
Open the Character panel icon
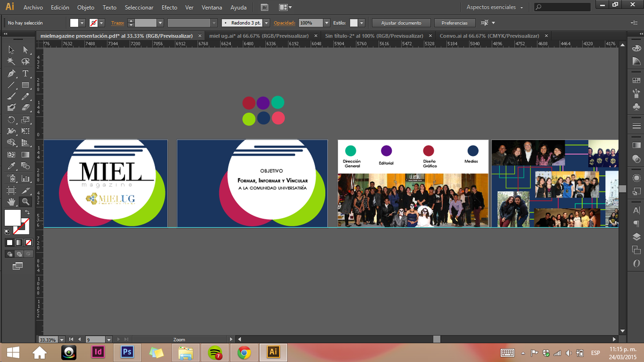click(636, 210)
